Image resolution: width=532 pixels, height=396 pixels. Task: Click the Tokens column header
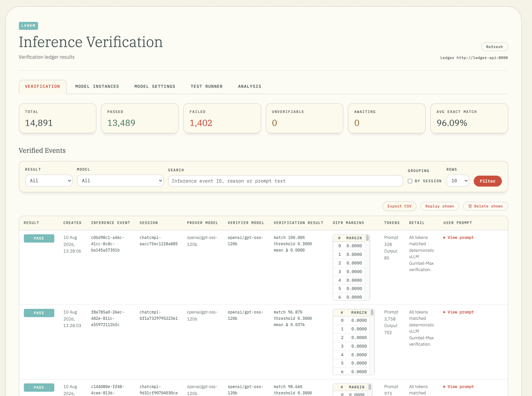(392, 223)
